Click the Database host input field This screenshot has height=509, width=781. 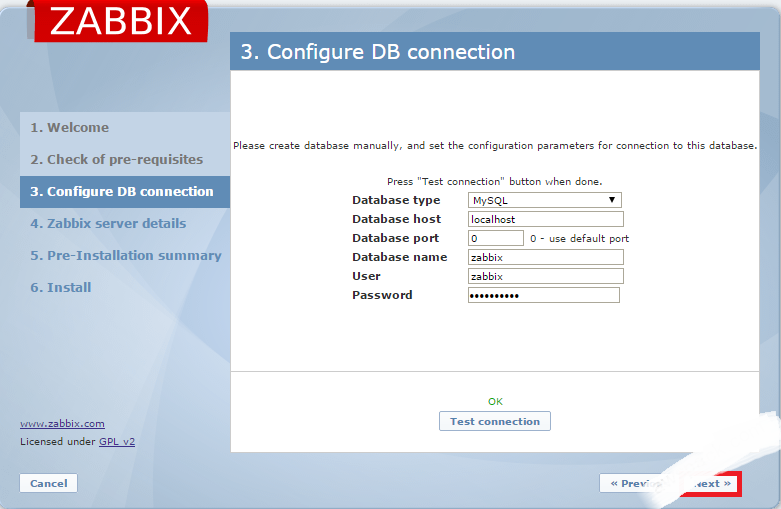545,219
